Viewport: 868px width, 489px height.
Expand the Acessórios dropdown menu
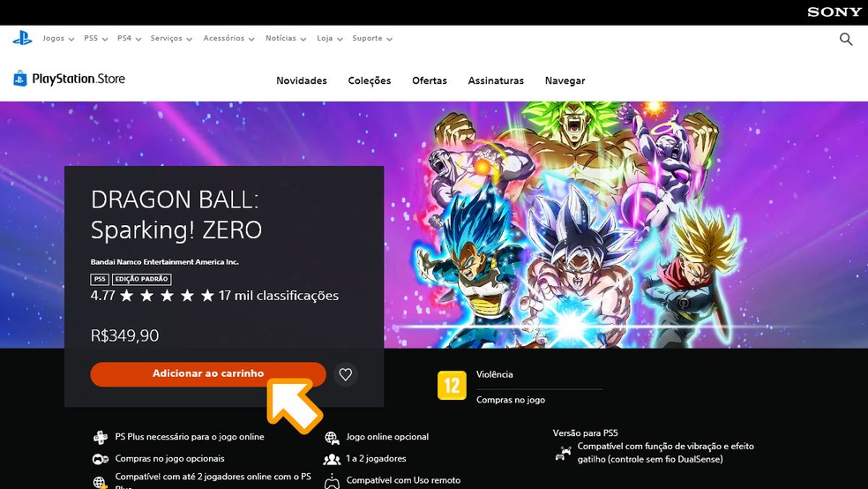pyautogui.click(x=228, y=38)
